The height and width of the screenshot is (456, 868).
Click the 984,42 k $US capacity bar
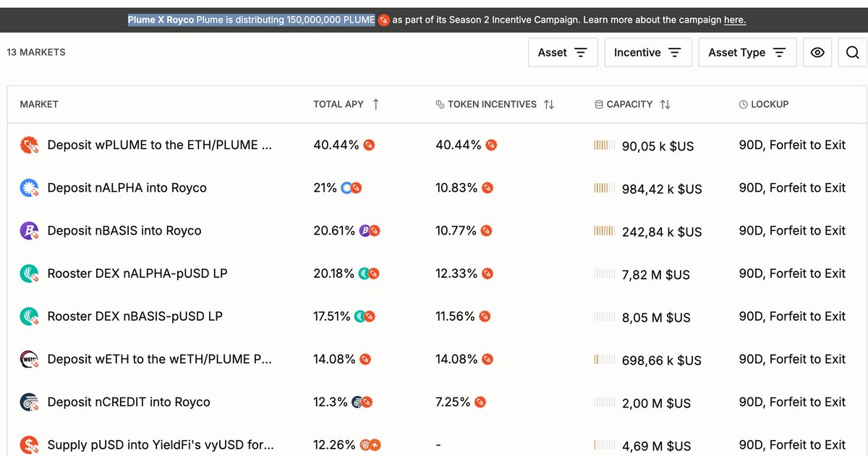click(605, 188)
